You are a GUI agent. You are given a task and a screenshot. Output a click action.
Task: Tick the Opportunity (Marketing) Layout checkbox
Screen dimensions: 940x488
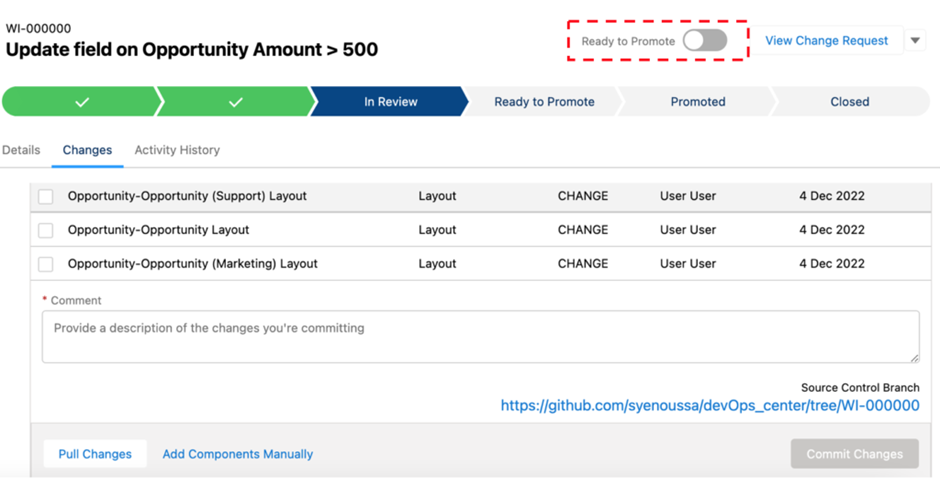(x=46, y=264)
